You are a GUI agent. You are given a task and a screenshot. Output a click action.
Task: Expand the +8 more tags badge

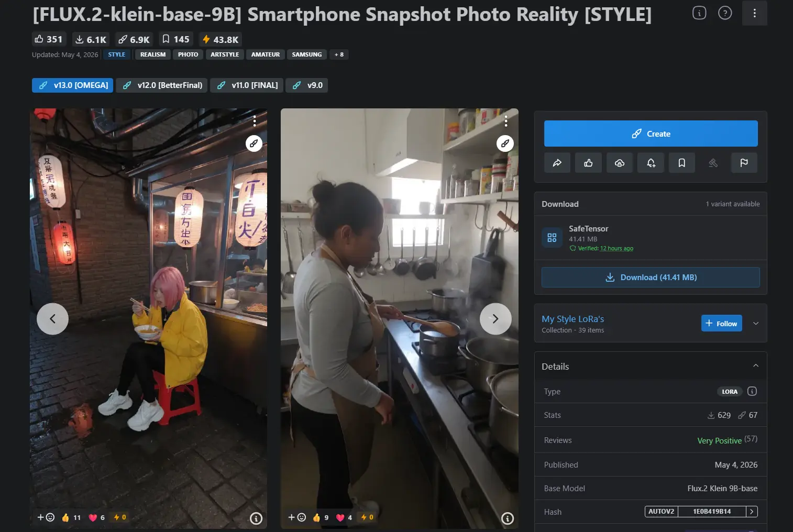(339, 54)
